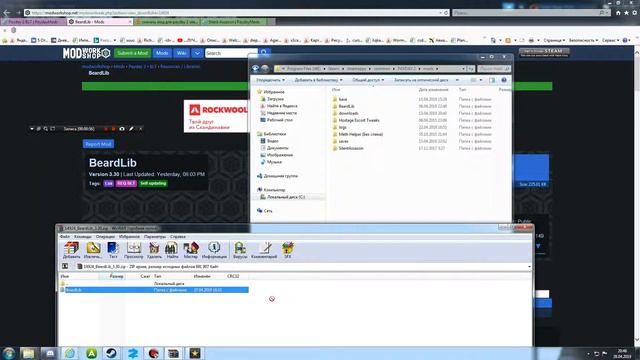Open Discord from the taskbar
The height and width of the screenshot is (360, 640).
(x=50, y=353)
